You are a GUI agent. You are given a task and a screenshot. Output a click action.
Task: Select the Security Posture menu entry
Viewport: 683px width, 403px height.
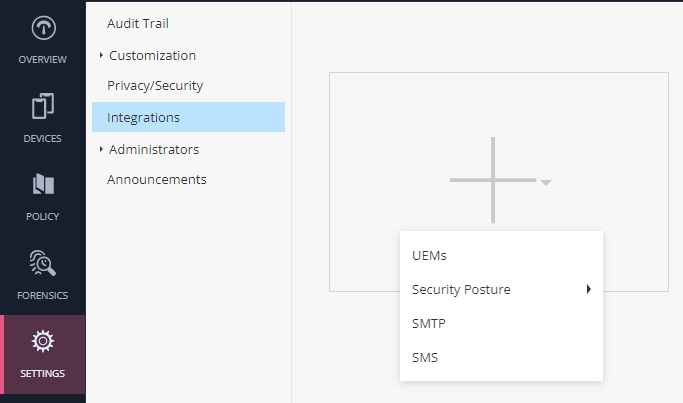(x=501, y=289)
